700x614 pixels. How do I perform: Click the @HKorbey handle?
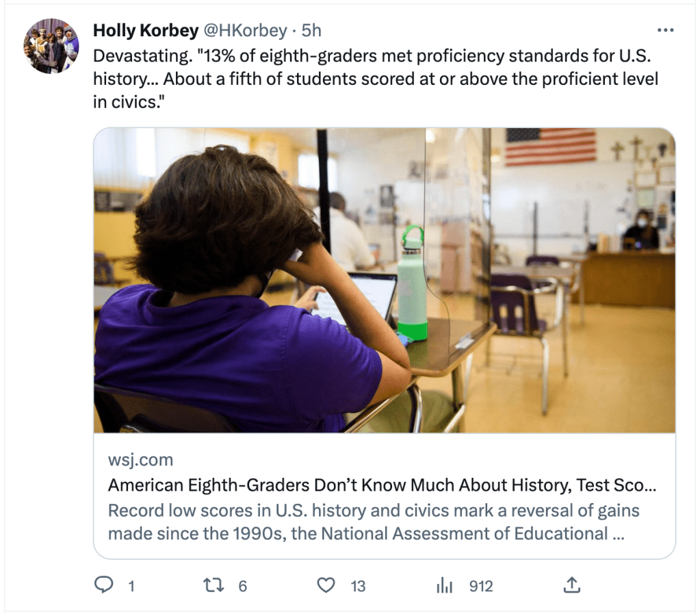tap(245, 31)
